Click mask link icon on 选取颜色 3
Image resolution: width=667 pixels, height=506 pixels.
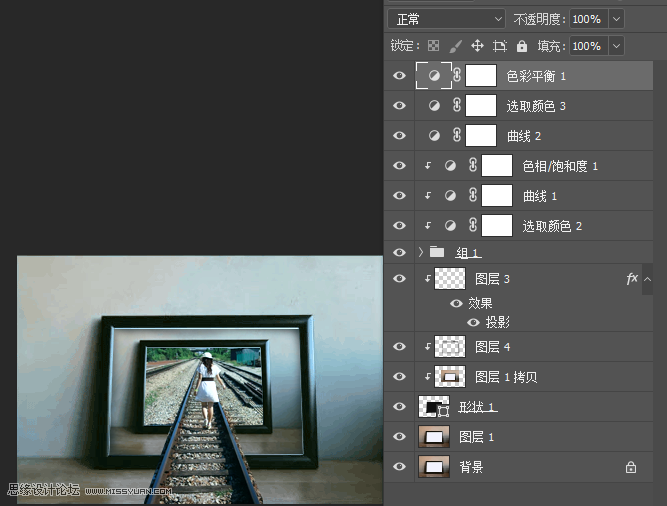[457, 105]
